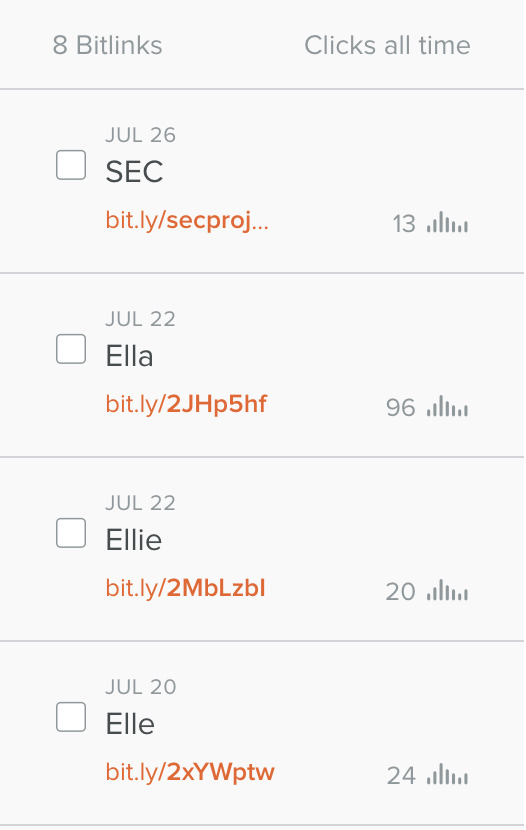Open the stats chart icon for Ellie
The width and height of the screenshot is (526, 830).
tap(448, 590)
